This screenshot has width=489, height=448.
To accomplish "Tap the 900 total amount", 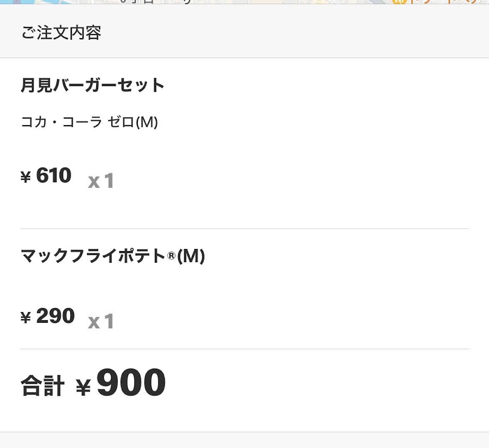I will pyautogui.click(x=131, y=383).
